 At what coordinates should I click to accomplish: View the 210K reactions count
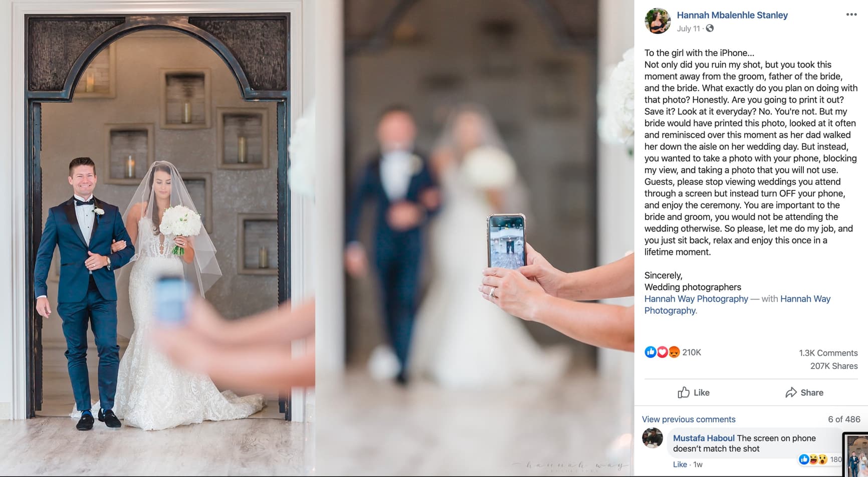click(692, 352)
